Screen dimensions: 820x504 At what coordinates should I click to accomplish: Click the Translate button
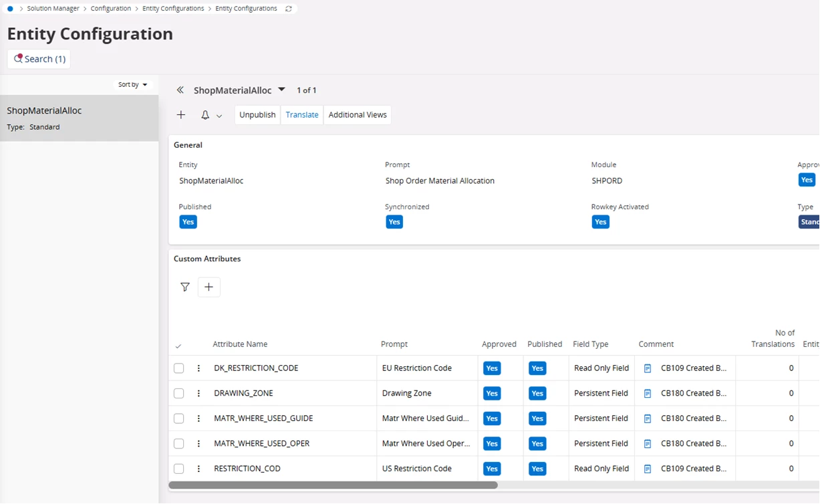[x=302, y=115]
